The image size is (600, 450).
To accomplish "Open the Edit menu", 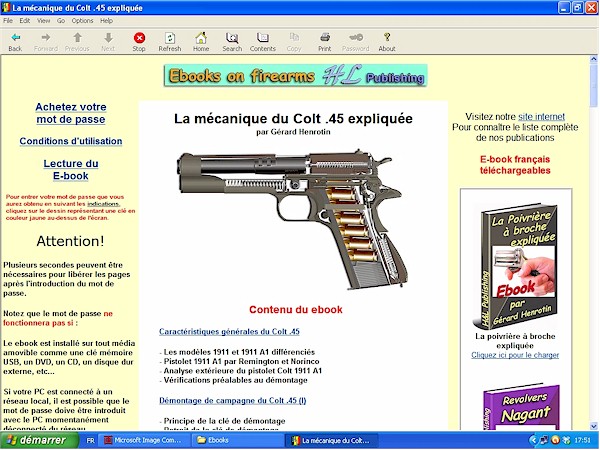I will pyautogui.click(x=25, y=21).
